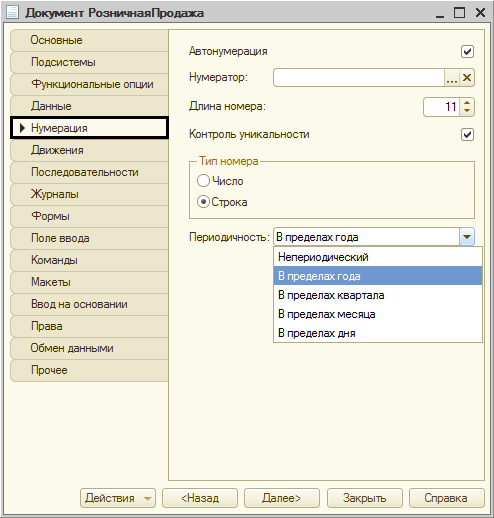Switch to the Движения tab

coord(89,150)
